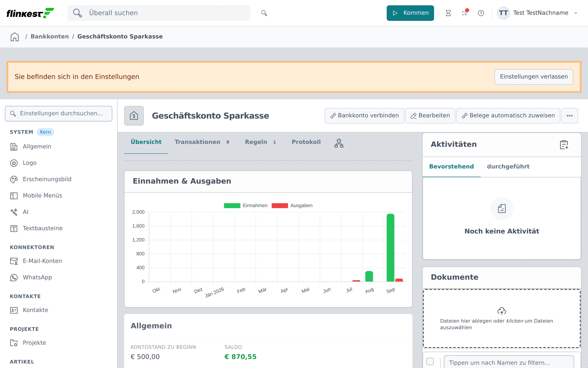Click the tall green Sep income bar

pos(390,248)
